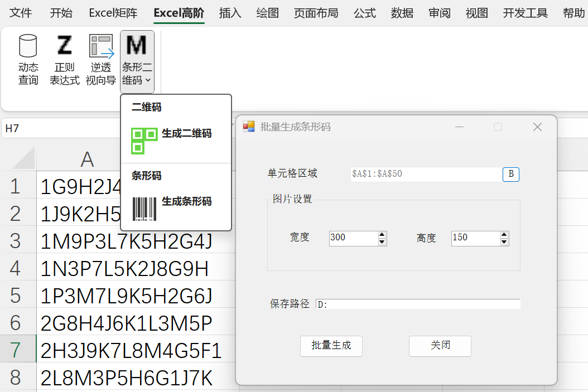The width and height of the screenshot is (588, 392).
Task: Click the name box showing H7
Action: [x=60, y=128]
